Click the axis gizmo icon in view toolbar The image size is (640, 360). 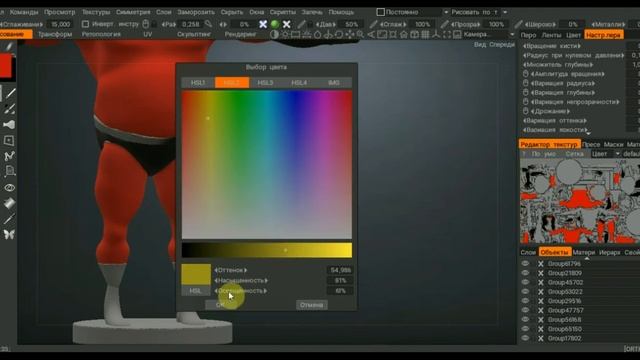coord(436,35)
